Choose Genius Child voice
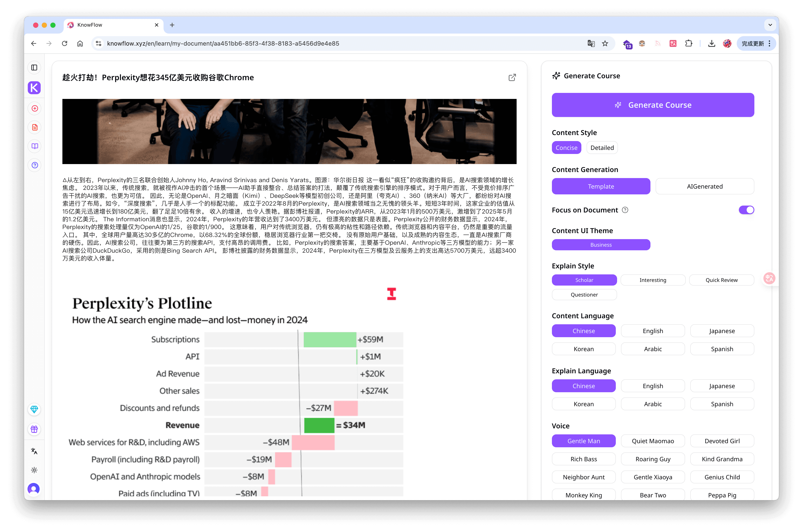Viewport: 803px width, 532px height. (x=722, y=477)
